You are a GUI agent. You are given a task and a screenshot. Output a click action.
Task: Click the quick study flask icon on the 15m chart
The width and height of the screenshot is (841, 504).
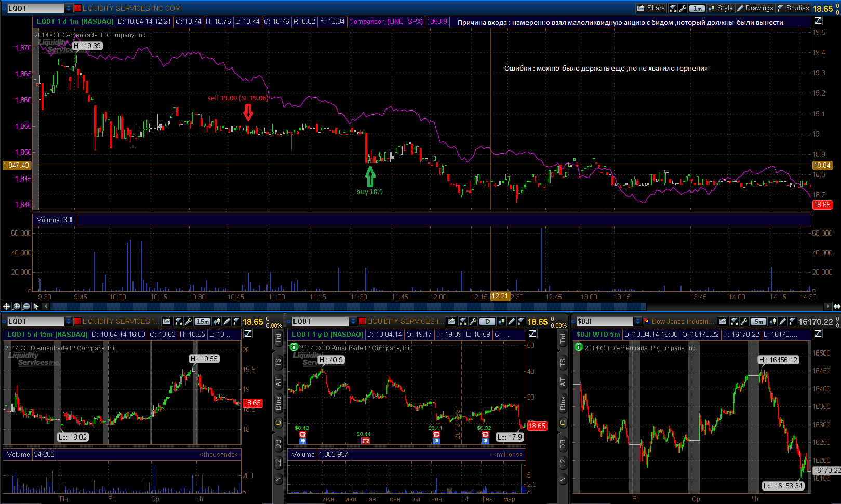coord(179,321)
